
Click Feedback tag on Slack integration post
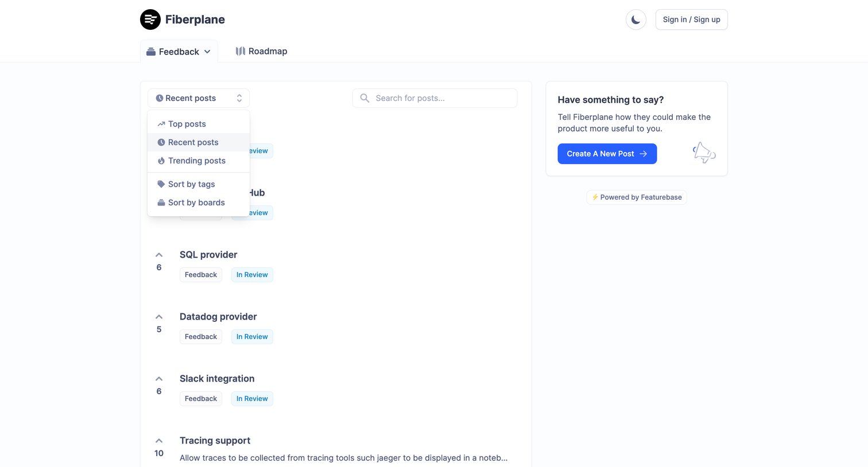tap(201, 399)
